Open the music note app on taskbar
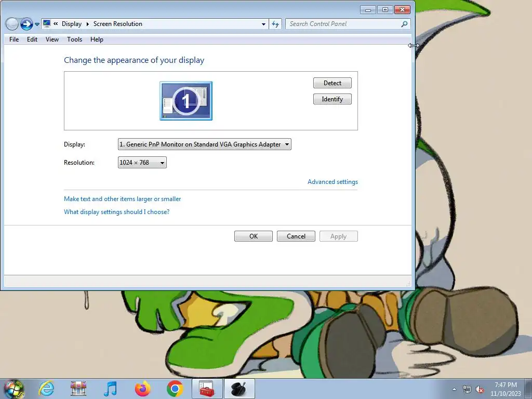Screen dimensions: 532x399 tap(110, 389)
